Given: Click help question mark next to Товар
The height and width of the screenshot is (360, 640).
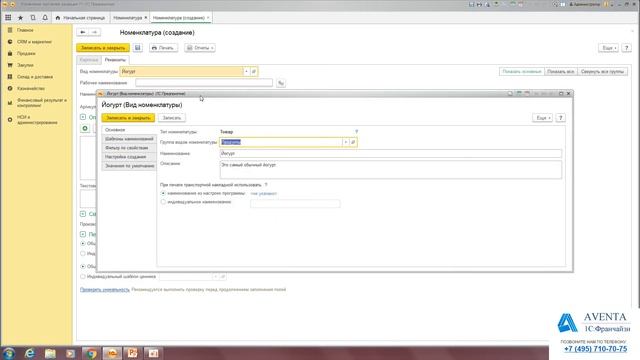Looking at the screenshot, I should point(356,132).
